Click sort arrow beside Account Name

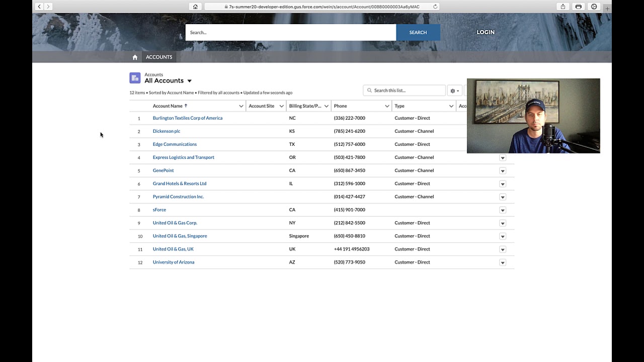(x=186, y=106)
